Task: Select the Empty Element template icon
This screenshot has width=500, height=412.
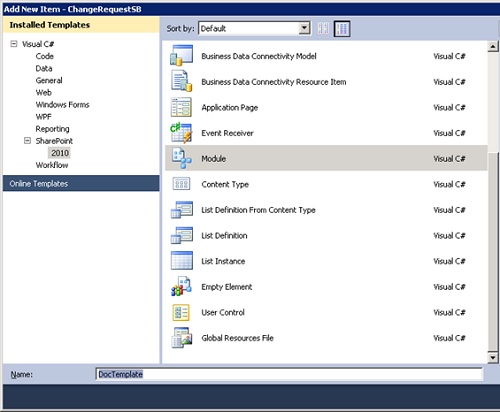Action: point(181,286)
